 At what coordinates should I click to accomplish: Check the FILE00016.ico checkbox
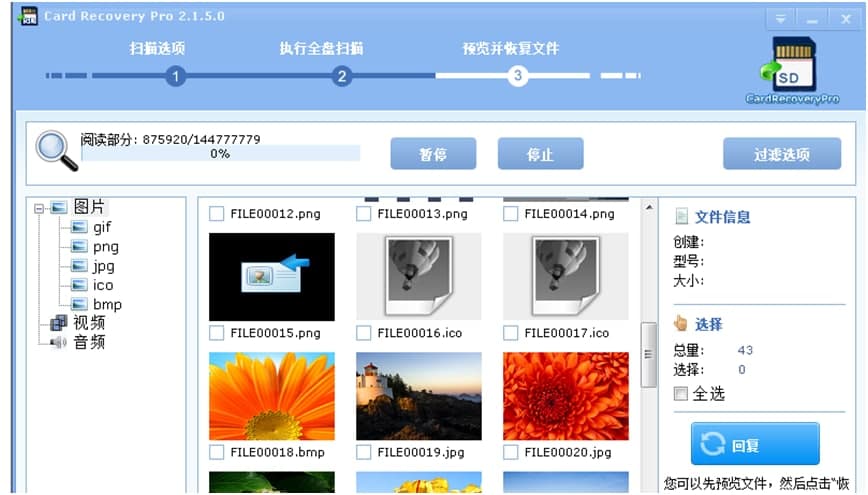[364, 333]
